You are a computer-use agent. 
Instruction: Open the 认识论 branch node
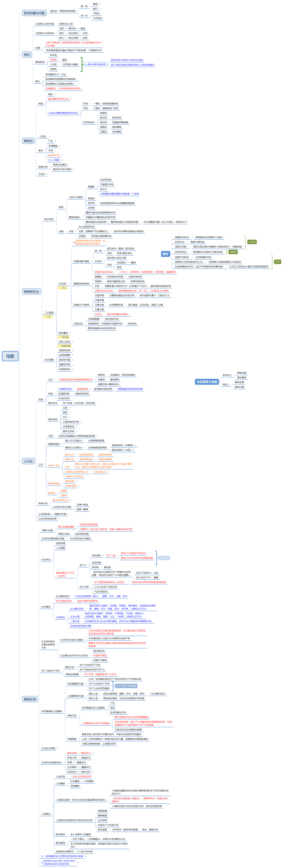(28, 461)
